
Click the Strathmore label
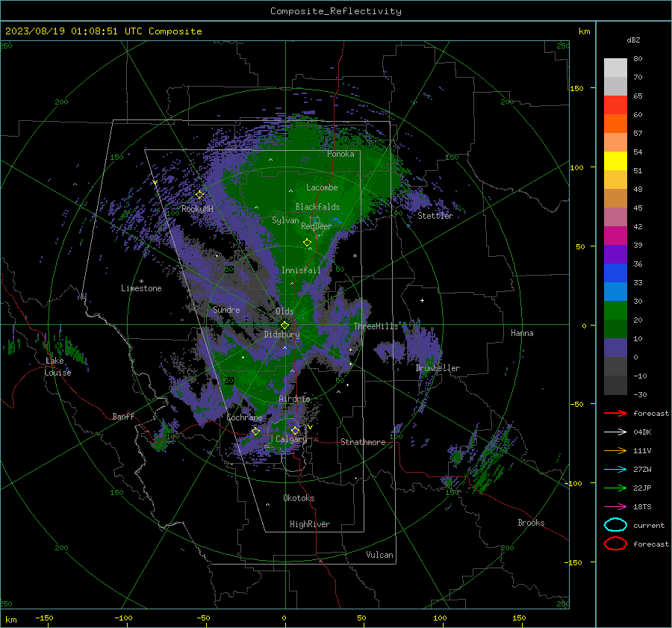[363, 442]
